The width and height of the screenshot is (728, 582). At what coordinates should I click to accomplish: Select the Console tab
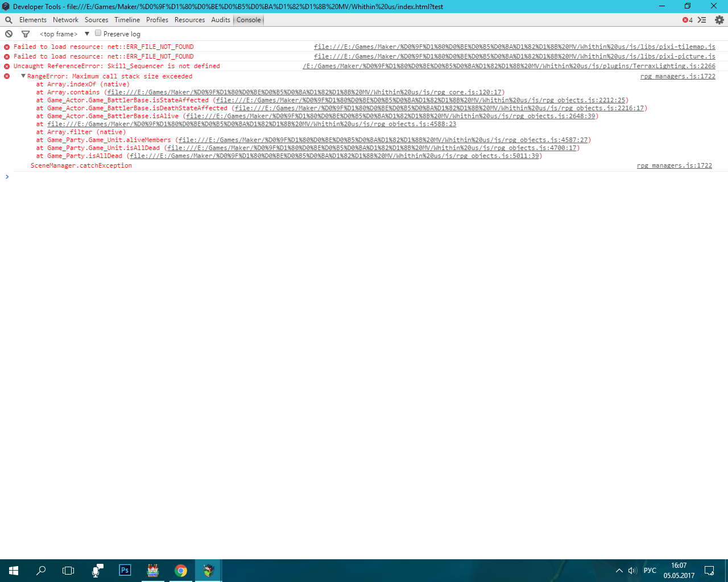pos(249,20)
